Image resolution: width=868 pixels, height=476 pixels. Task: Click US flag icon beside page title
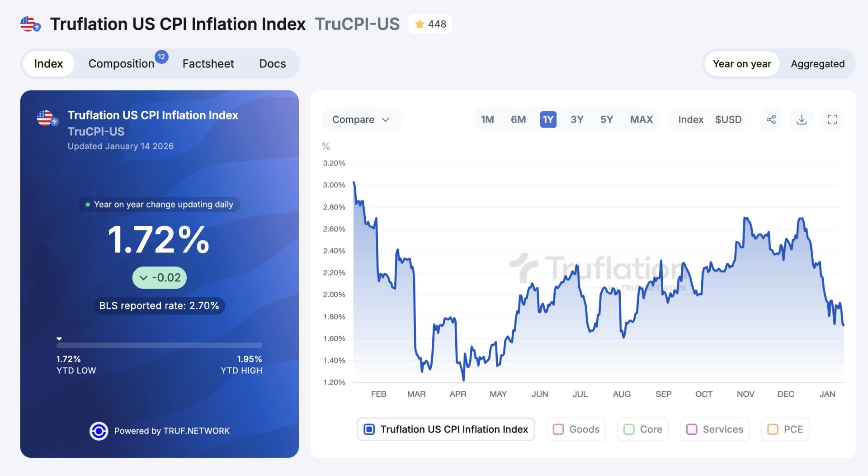pos(30,24)
